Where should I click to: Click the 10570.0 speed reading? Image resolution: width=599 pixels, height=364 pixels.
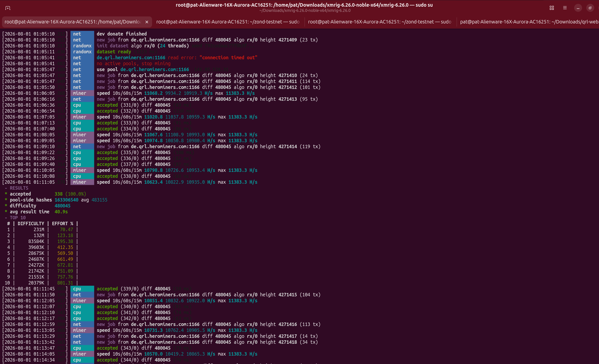[x=153, y=354]
